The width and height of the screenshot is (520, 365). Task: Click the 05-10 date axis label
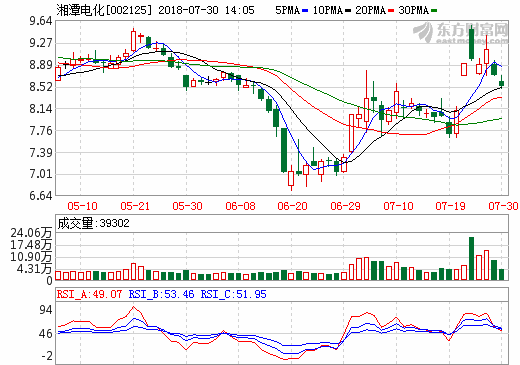click(x=82, y=206)
